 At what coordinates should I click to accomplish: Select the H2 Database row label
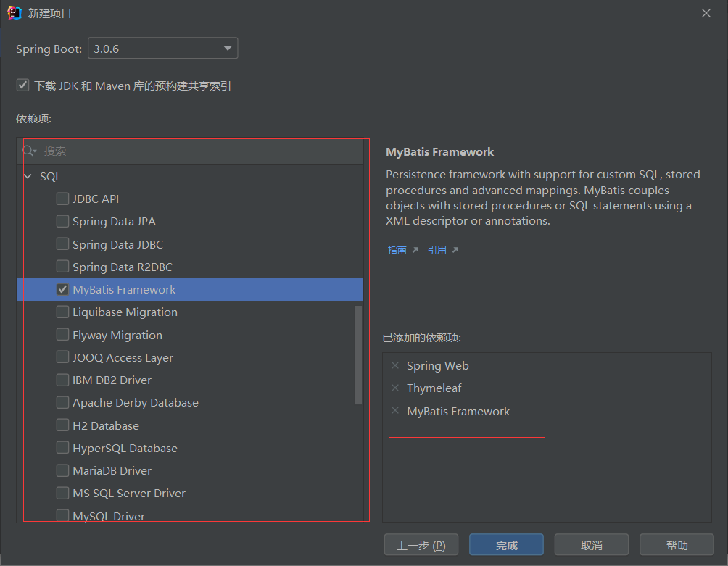pyautogui.click(x=106, y=425)
